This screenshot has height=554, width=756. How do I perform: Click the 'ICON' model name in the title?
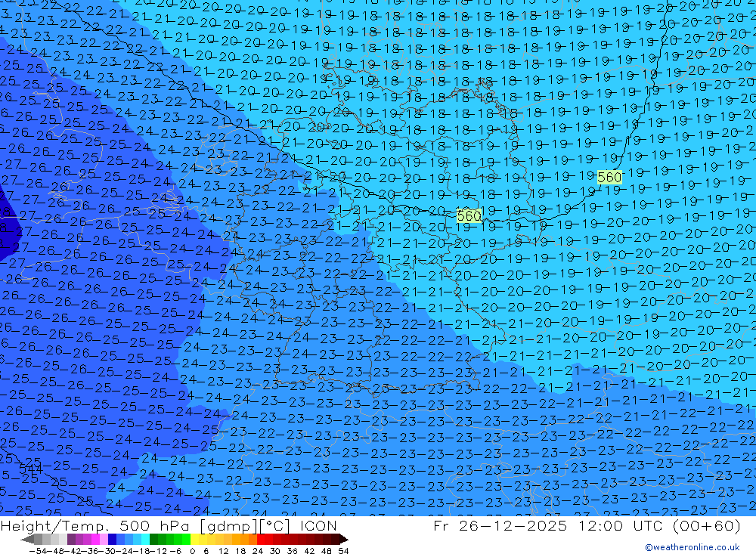(318, 525)
